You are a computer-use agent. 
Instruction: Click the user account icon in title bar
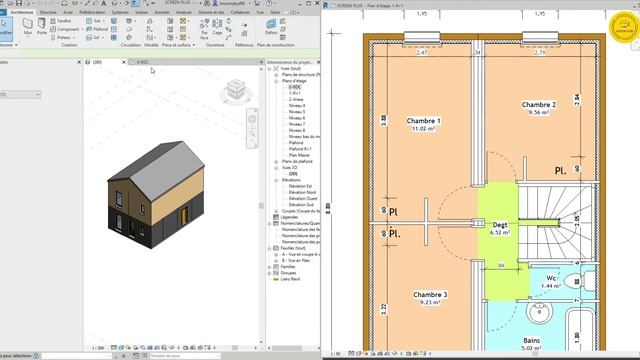215,3
